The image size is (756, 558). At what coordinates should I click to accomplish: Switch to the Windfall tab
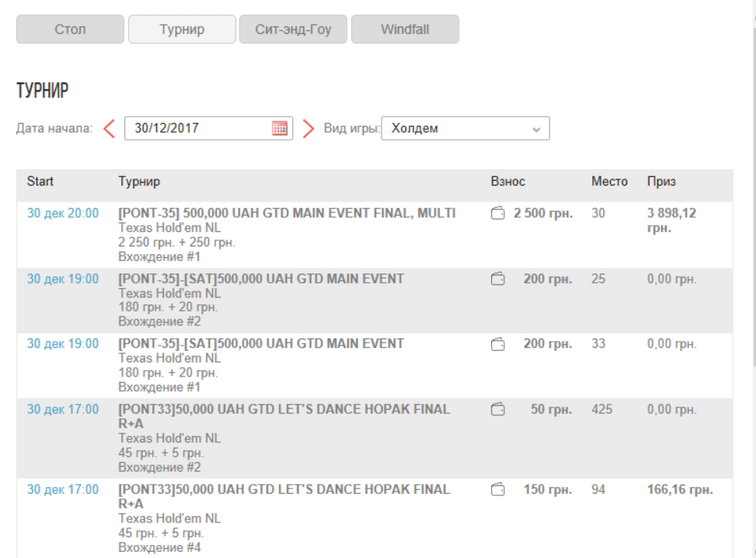click(x=405, y=30)
